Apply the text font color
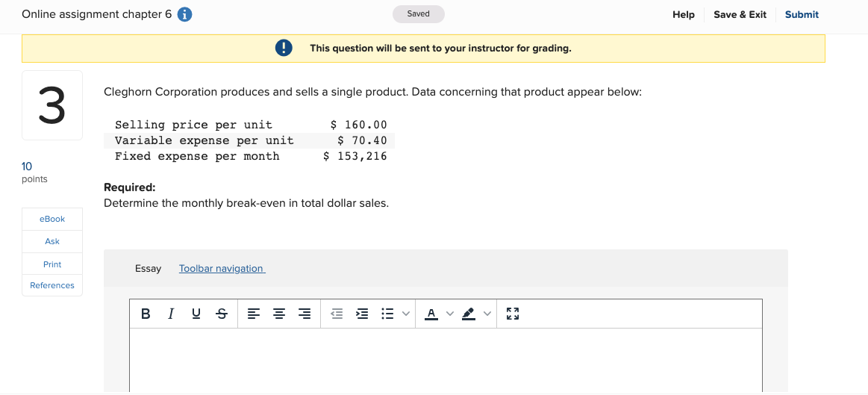This screenshot has width=868, height=395. 431,314
